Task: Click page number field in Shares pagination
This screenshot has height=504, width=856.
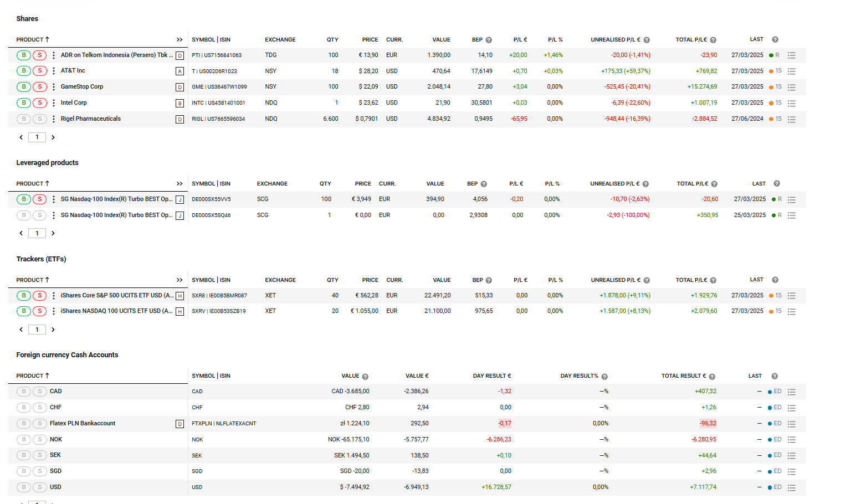Action: [x=37, y=137]
